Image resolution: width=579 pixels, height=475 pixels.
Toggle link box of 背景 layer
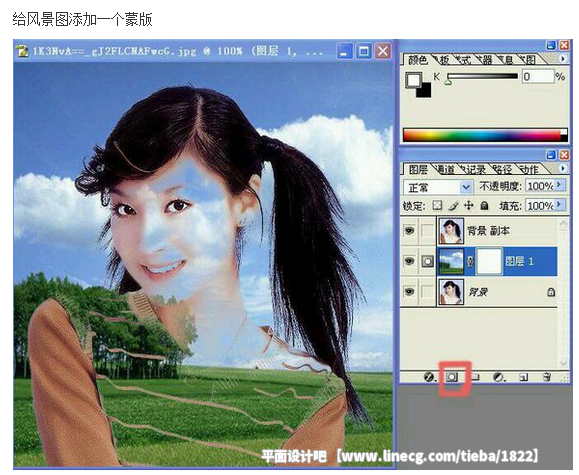tap(428, 292)
